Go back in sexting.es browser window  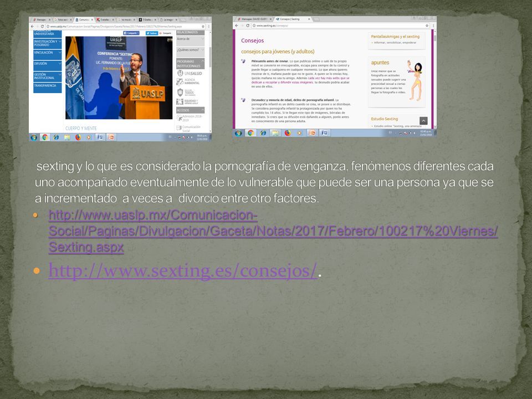pyautogui.click(x=237, y=26)
